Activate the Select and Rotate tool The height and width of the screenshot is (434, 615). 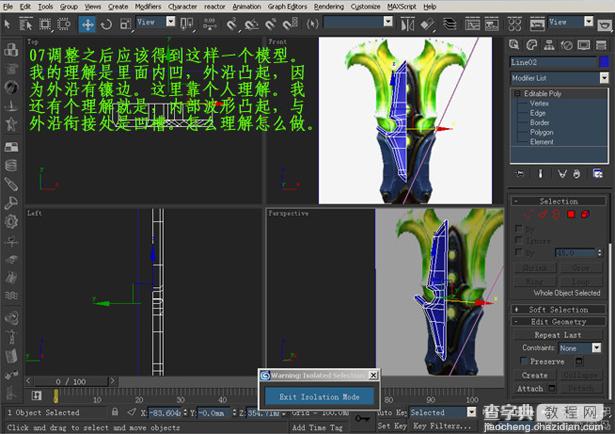coord(106,24)
